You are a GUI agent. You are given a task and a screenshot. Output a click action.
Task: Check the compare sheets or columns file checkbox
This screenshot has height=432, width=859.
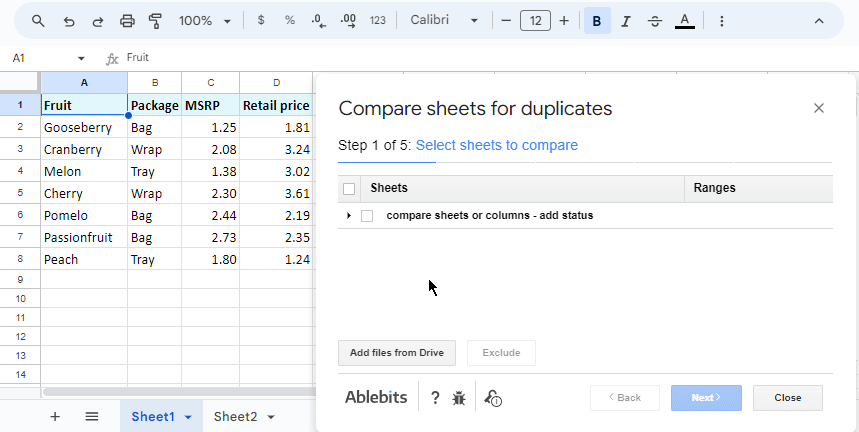[367, 216]
